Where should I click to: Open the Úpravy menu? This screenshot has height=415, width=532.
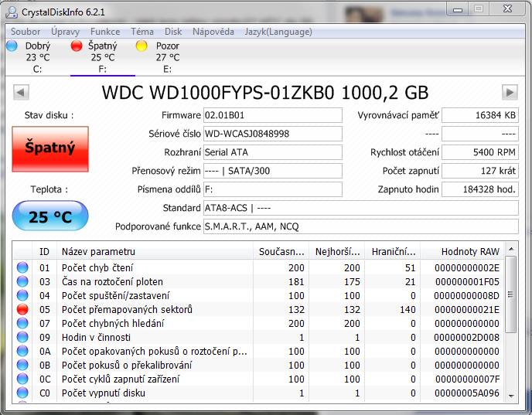pyautogui.click(x=65, y=32)
